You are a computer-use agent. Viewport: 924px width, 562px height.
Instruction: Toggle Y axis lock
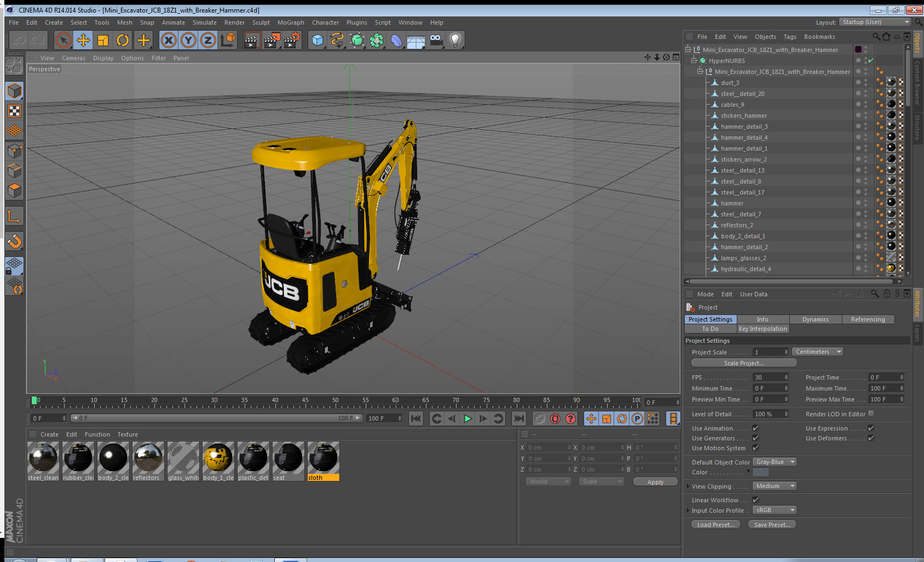[188, 40]
